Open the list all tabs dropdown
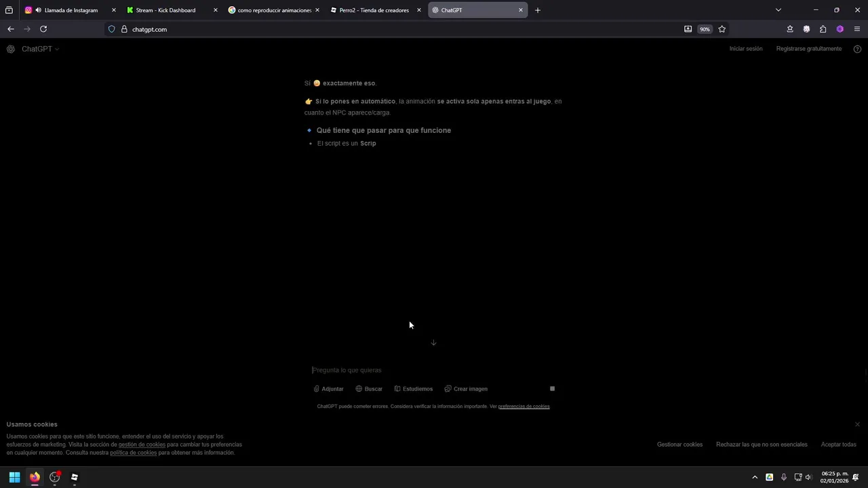This screenshot has height=488, width=868. 778,10
